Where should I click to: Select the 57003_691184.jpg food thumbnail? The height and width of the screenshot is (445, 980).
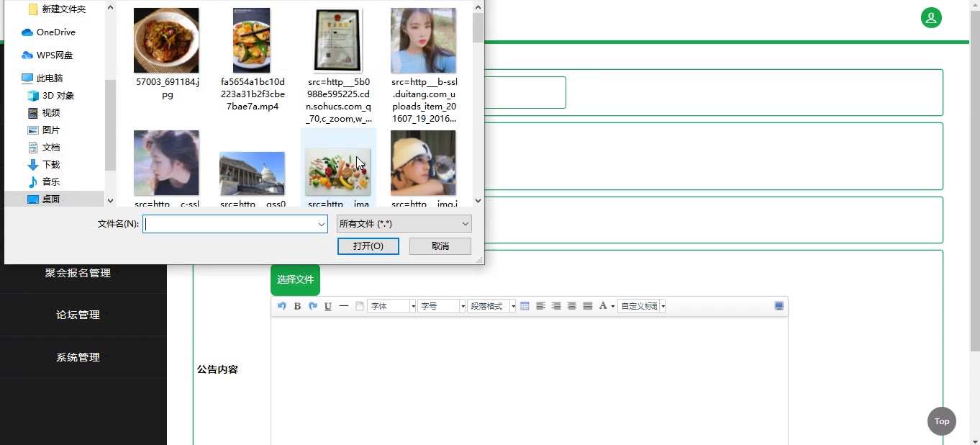click(166, 41)
